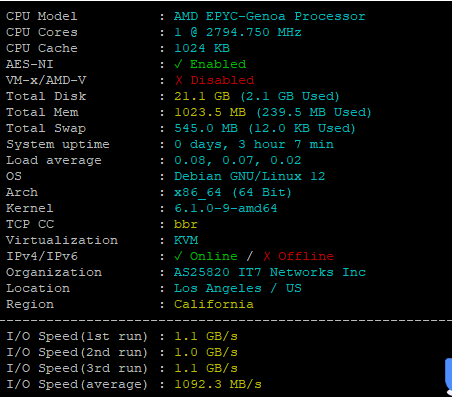The width and height of the screenshot is (452, 397).
Task: Click the Los Angeles / US location
Action: tap(238, 288)
